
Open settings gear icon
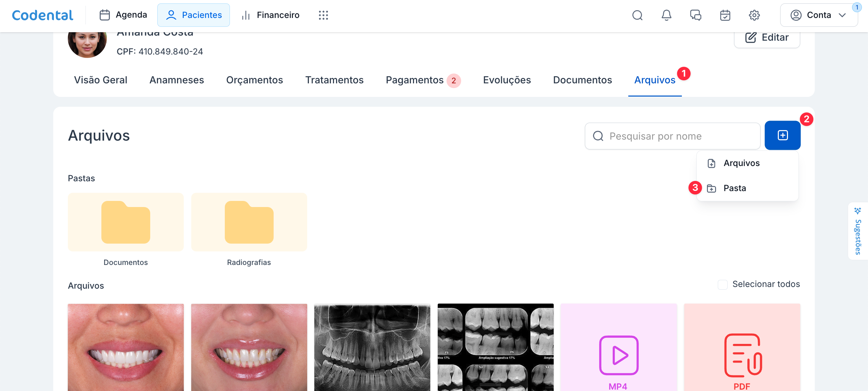754,15
